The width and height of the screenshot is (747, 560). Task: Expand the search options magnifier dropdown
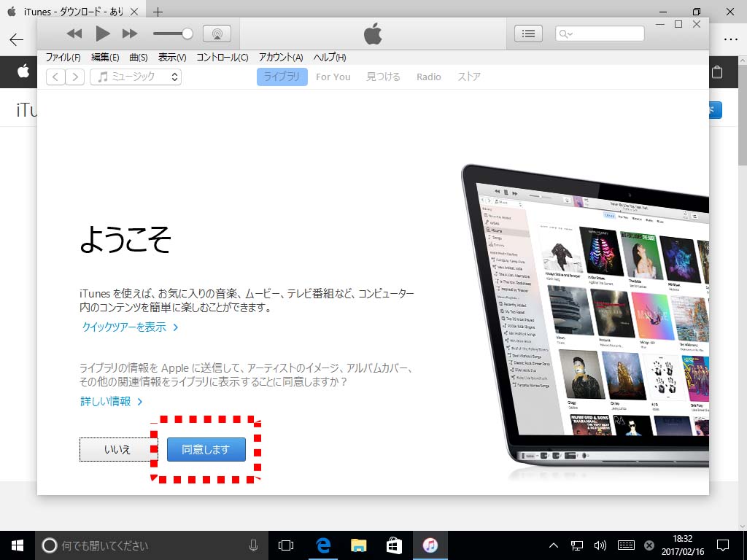565,34
